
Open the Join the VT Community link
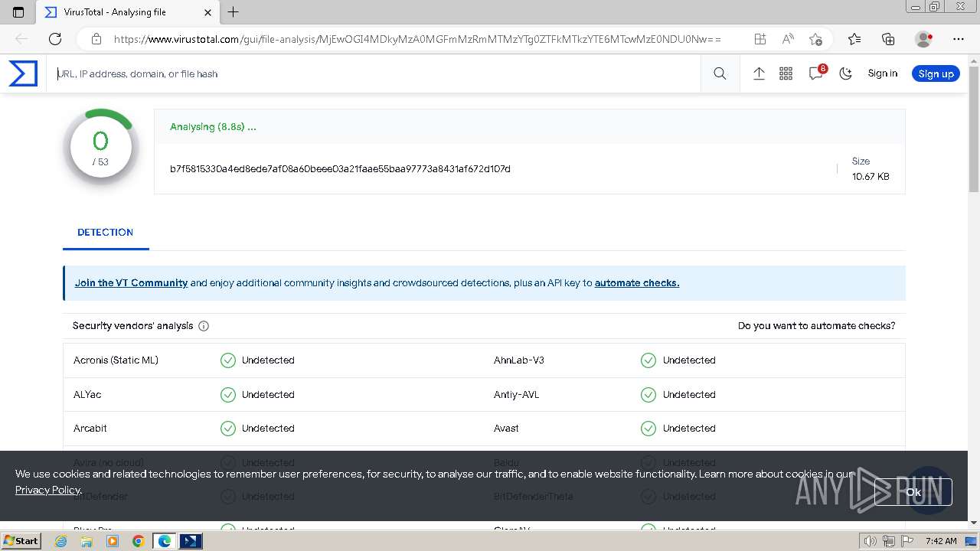pos(131,282)
